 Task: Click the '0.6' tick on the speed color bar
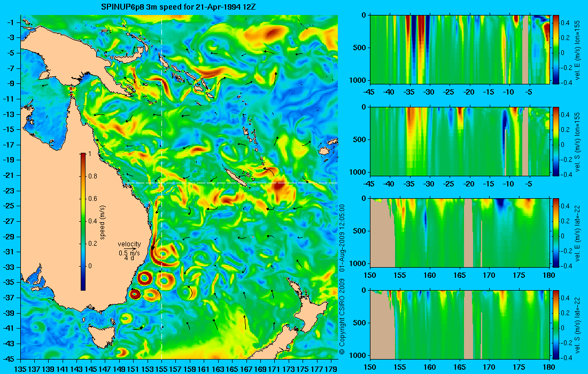pos(92,199)
